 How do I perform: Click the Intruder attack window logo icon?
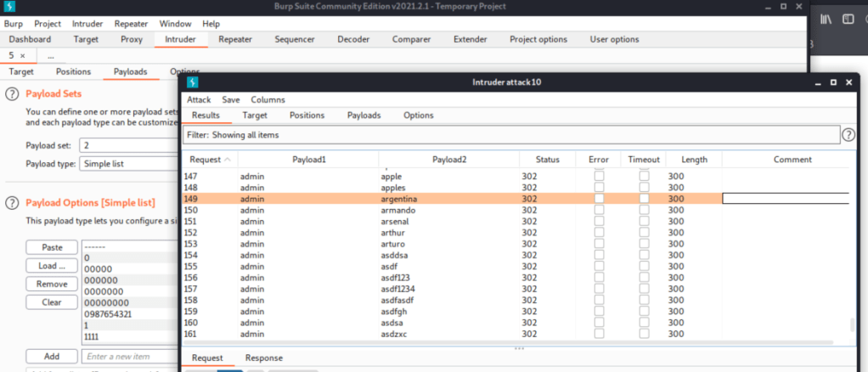pos(193,82)
